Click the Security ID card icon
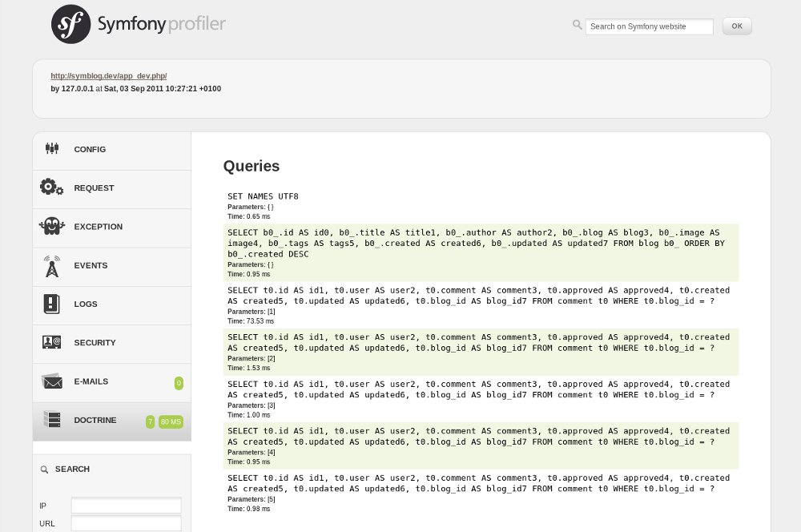 [51, 342]
